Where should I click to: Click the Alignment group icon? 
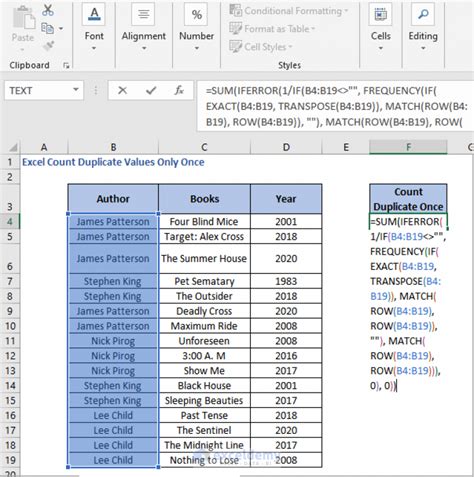coord(143,14)
